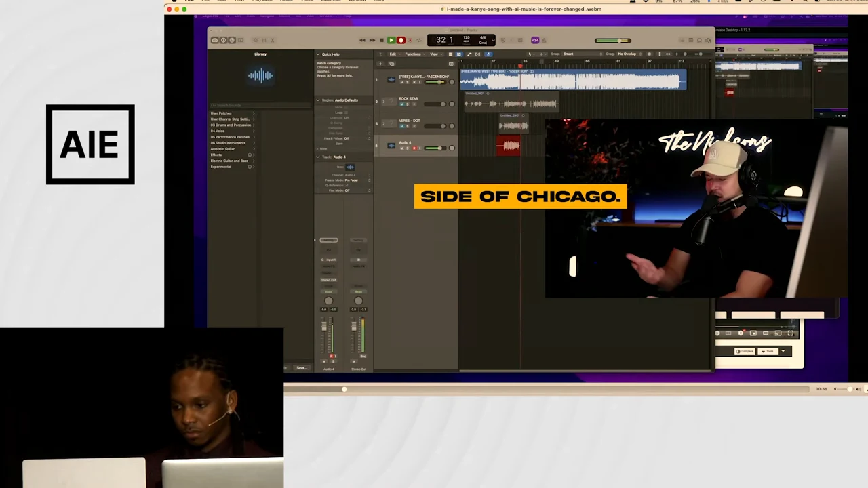Viewport: 868px width, 488px height.
Task: Click the add new track plus button
Action: coord(380,64)
